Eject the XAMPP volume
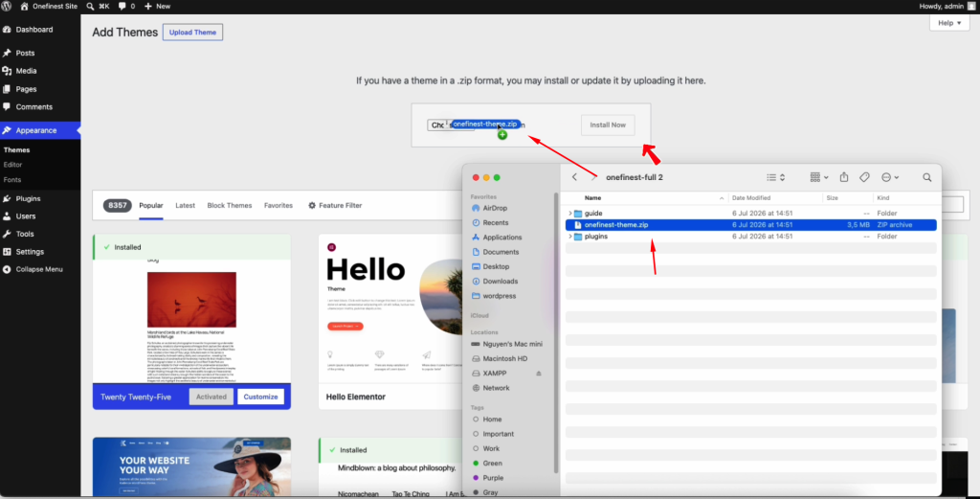This screenshot has height=499, width=980. pos(539,374)
